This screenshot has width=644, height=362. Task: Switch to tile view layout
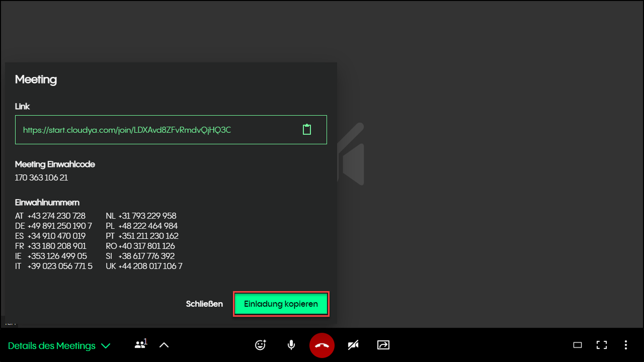577,345
